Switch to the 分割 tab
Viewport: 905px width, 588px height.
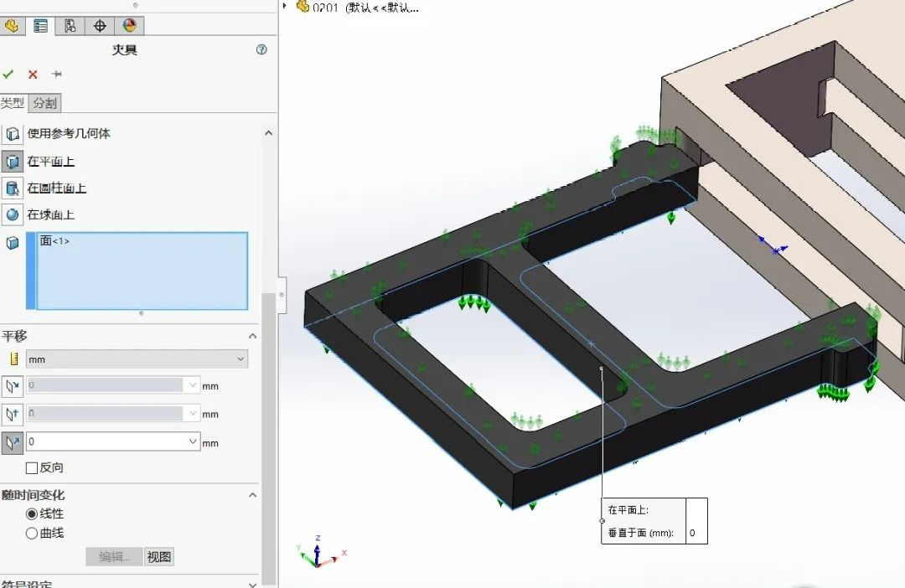[x=45, y=104]
